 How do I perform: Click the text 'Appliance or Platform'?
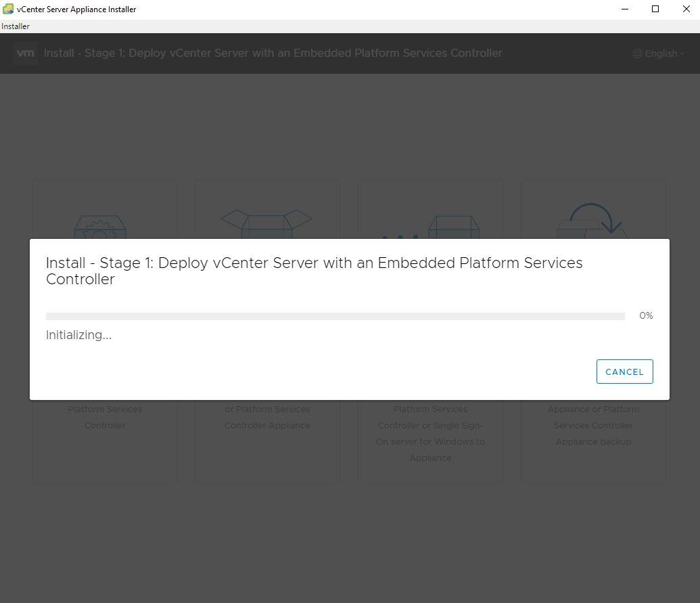593,409
